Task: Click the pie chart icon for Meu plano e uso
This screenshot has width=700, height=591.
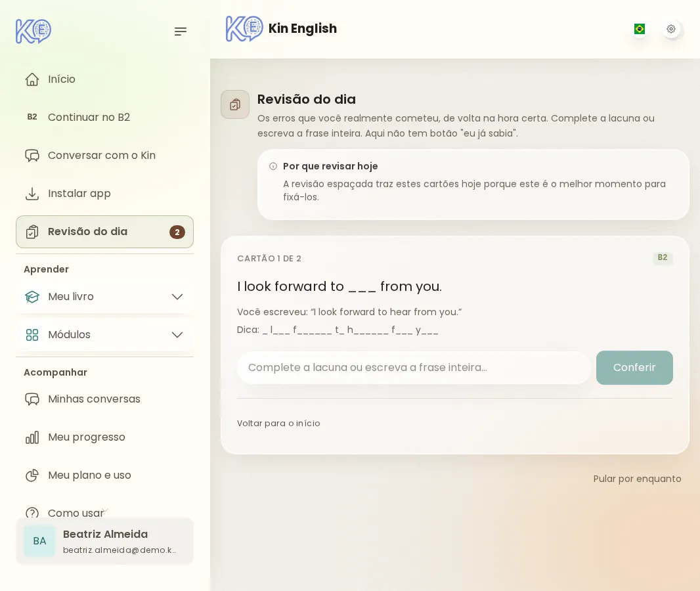Action: pyautogui.click(x=32, y=475)
